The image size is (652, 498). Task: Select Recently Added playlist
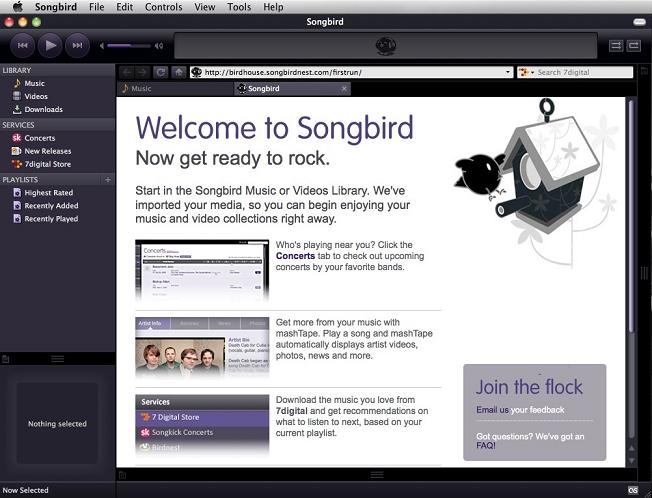point(51,206)
